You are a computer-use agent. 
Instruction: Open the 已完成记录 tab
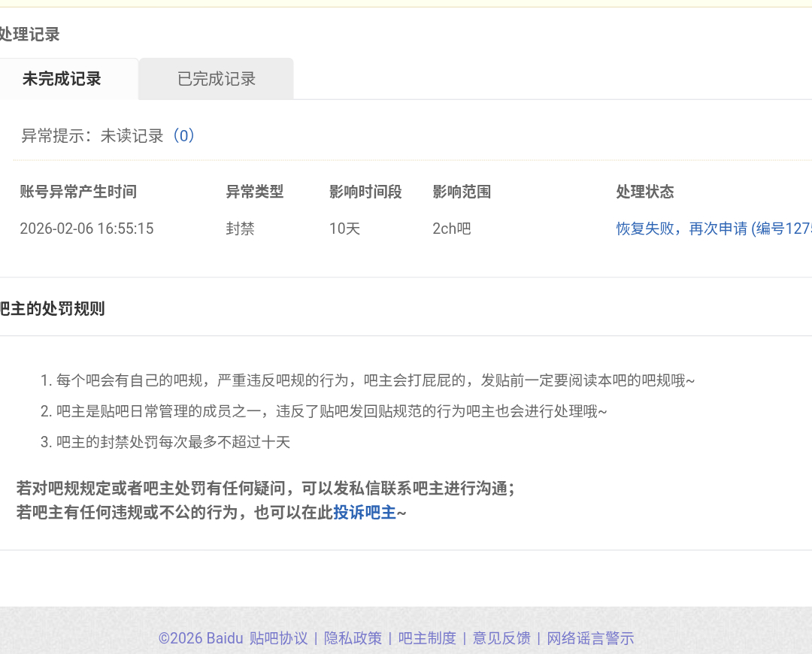point(217,79)
